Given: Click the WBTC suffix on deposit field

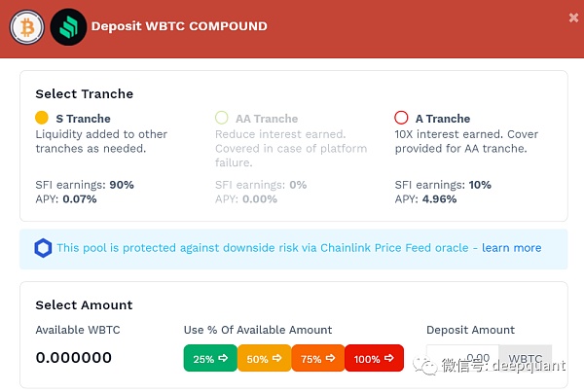Looking at the screenshot, I should [x=525, y=359].
